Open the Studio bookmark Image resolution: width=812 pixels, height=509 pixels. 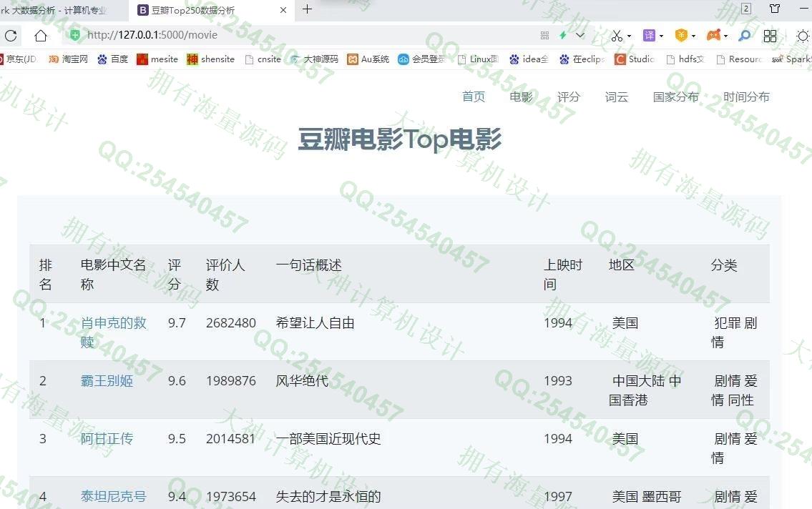(635, 59)
